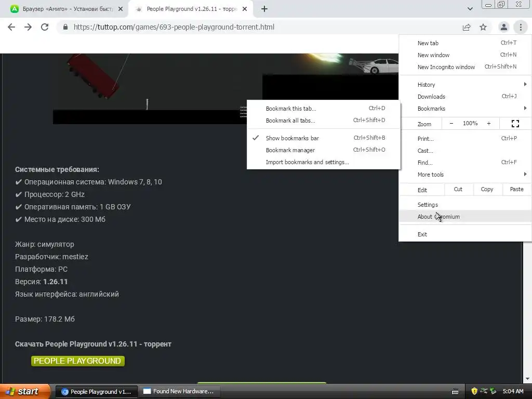
Task: Click version number 1.26.11 text
Action: click(55, 282)
